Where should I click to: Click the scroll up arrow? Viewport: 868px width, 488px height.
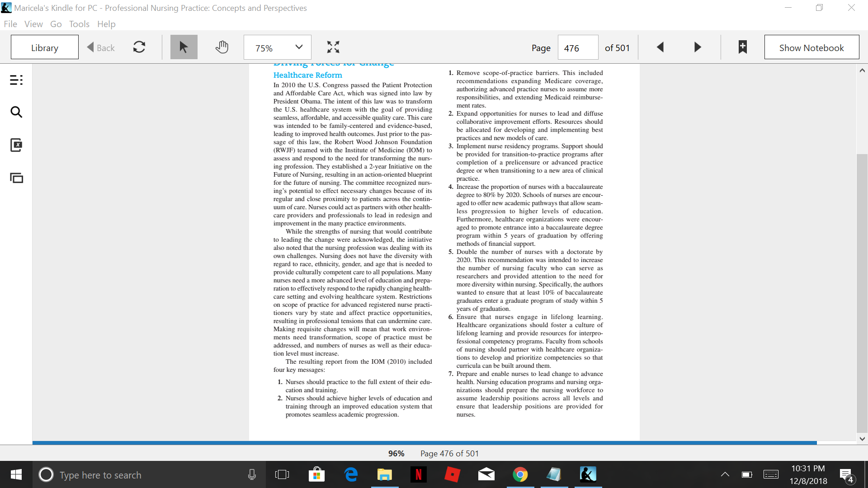862,70
